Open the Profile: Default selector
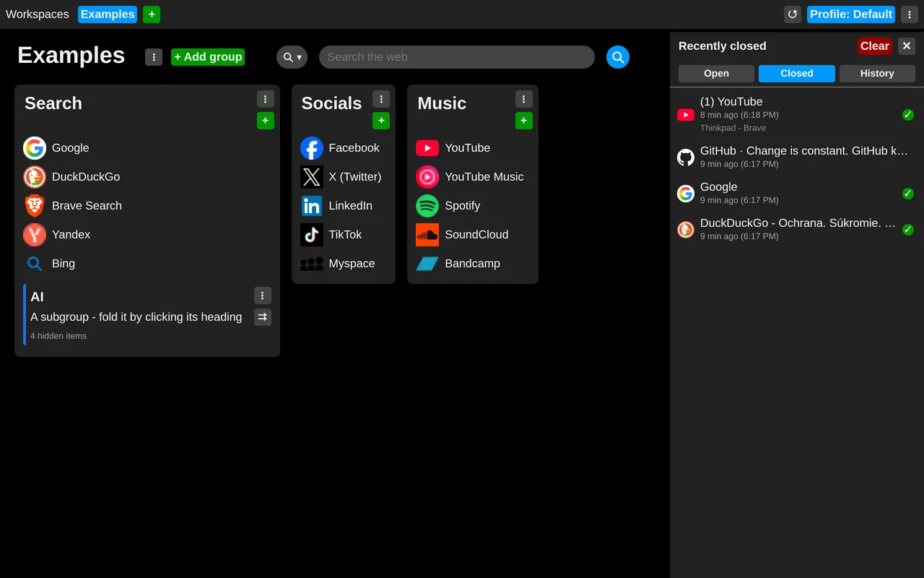 click(851, 14)
